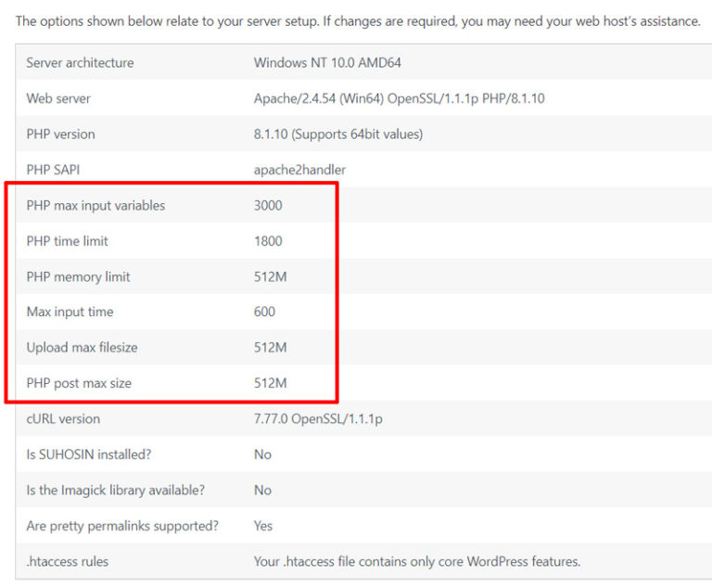The image size is (712, 588).
Task: Select the PHP max input variables label
Action: [95, 206]
